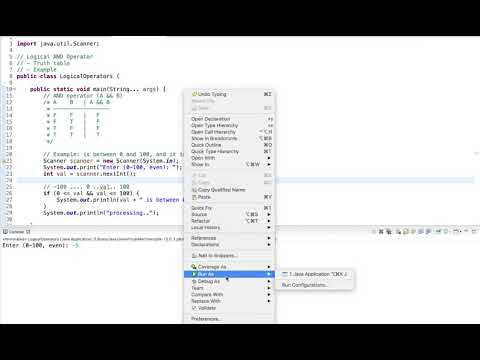Expand the Refactor submenu
480x360 pixels.
[230, 221]
